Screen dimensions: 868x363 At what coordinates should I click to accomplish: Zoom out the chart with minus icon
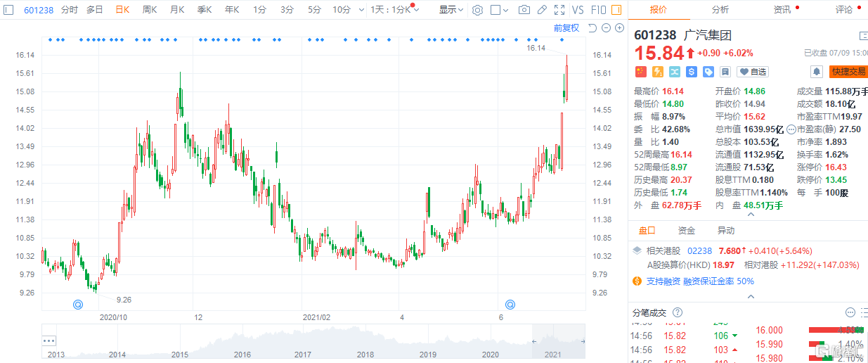[606, 28]
